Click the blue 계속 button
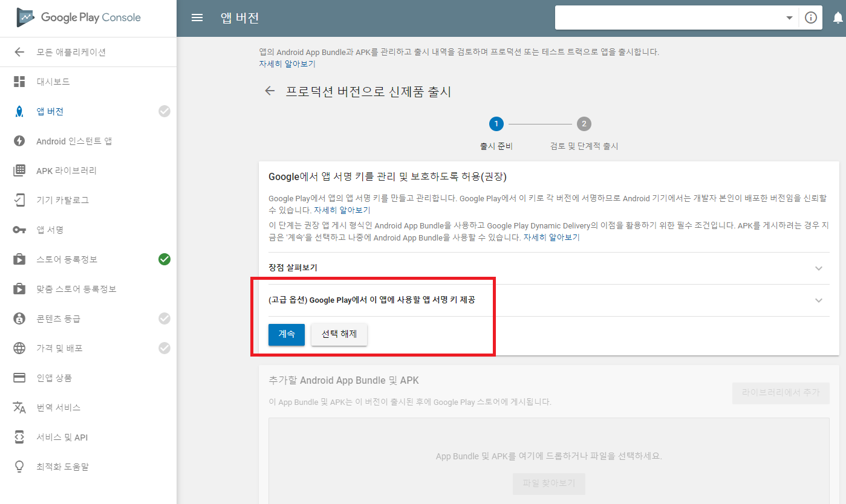Screen dimensions: 846x504 (287, 335)
